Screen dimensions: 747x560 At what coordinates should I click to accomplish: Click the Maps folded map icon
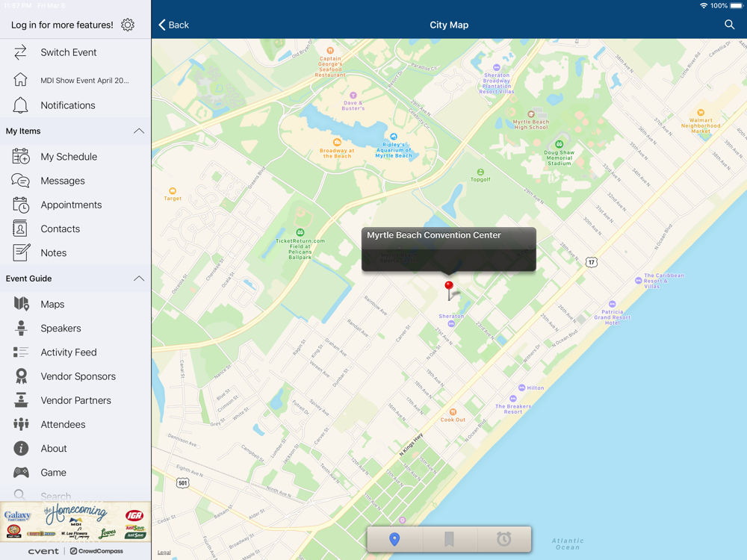click(22, 304)
